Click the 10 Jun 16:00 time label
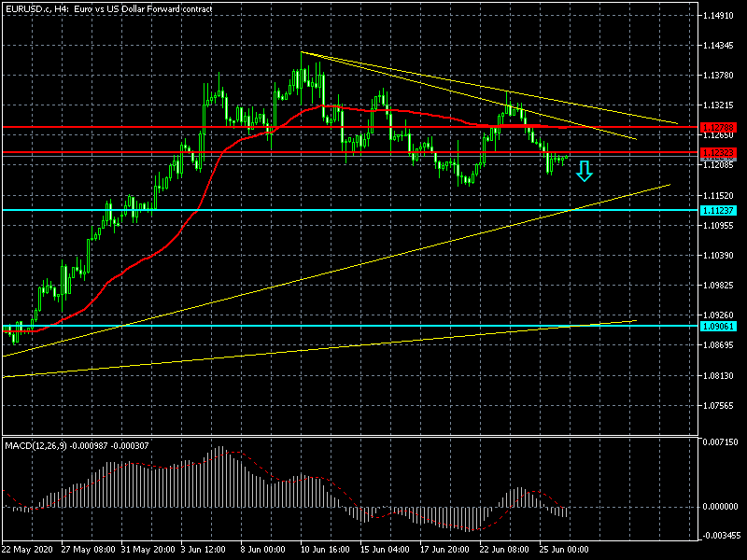The width and height of the screenshot is (747, 560). pyautogui.click(x=323, y=550)
